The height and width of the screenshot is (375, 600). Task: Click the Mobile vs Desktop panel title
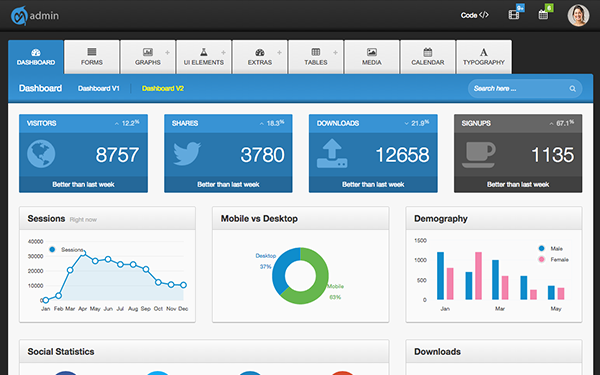coord(259,218)
